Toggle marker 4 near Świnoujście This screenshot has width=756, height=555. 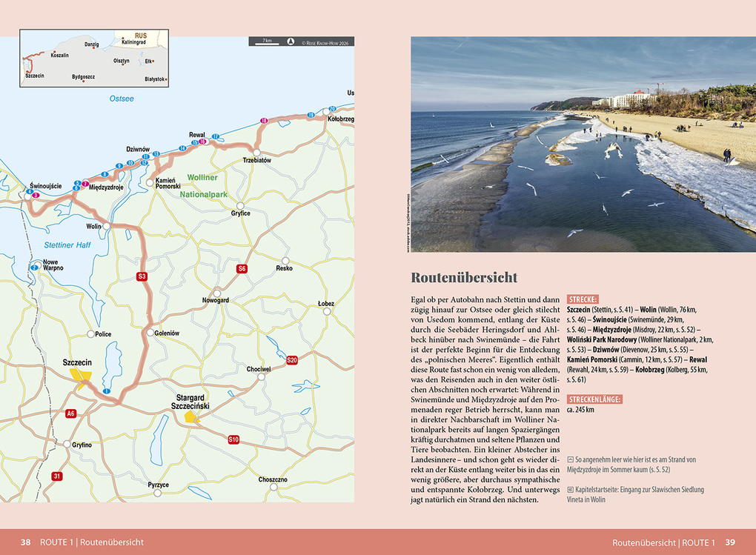click(x=29, y=191)
